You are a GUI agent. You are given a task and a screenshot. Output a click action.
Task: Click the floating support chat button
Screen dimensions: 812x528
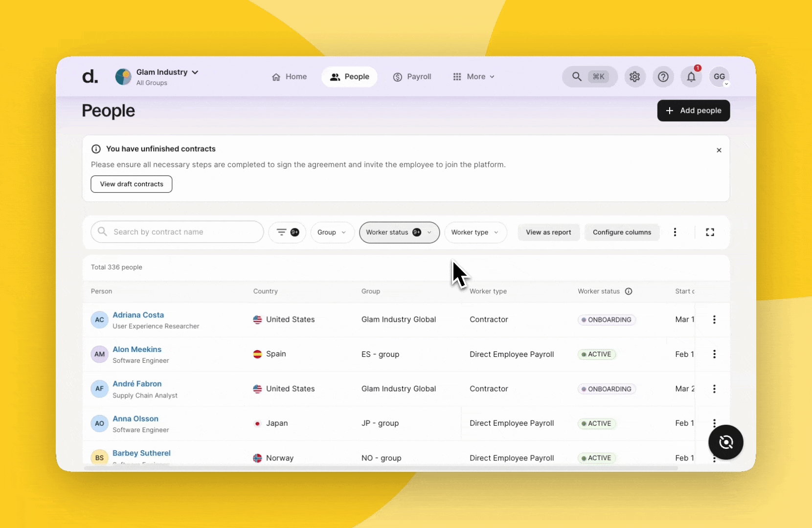pos(725,442)
